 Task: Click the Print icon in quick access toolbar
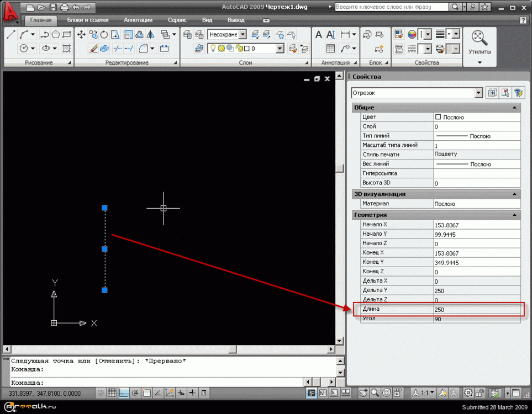[x=64, y=8]
